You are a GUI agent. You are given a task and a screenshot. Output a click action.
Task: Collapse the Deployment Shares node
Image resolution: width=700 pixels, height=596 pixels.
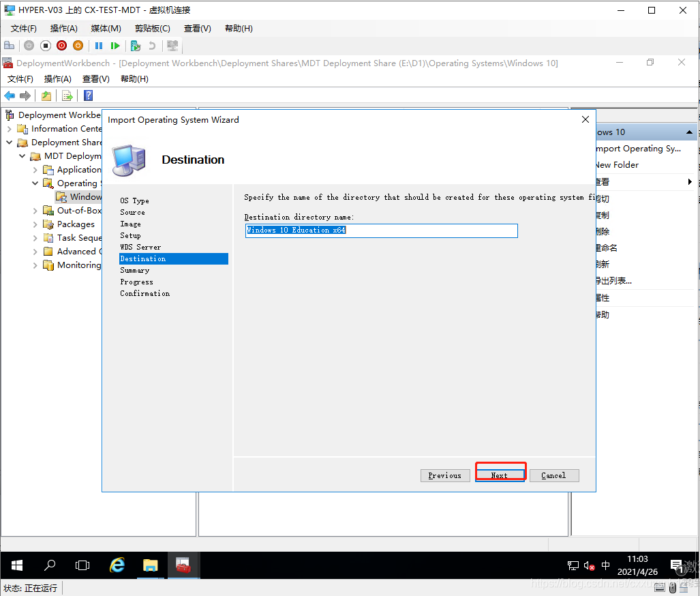[10, 143]
